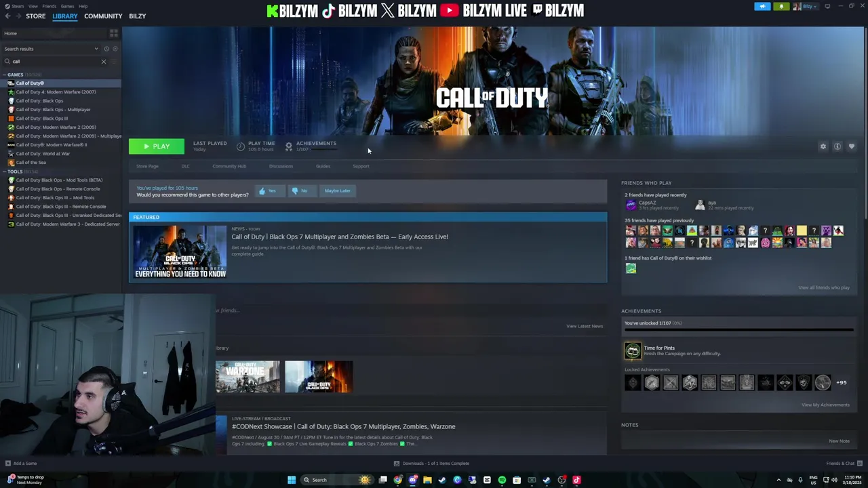Viewport: 868px width, 488px height.
Task: Open the Friends menu
Action: [x=49, y=6]
